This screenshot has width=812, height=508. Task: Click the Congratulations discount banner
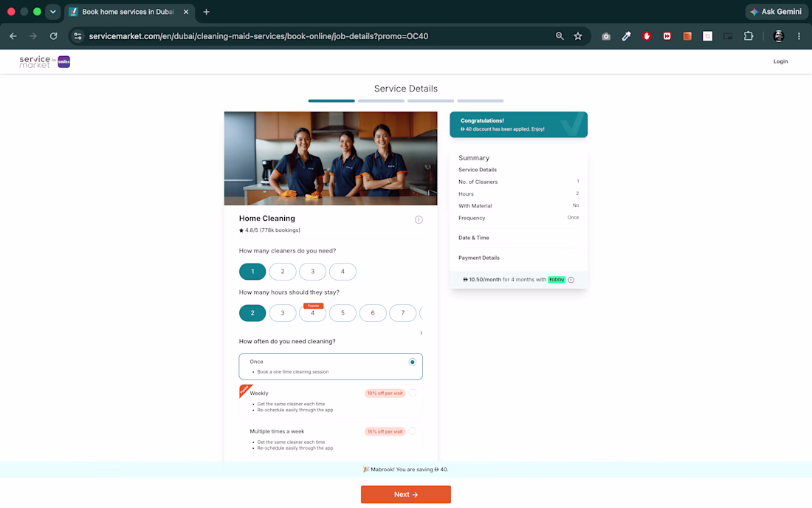pos(518,125)
